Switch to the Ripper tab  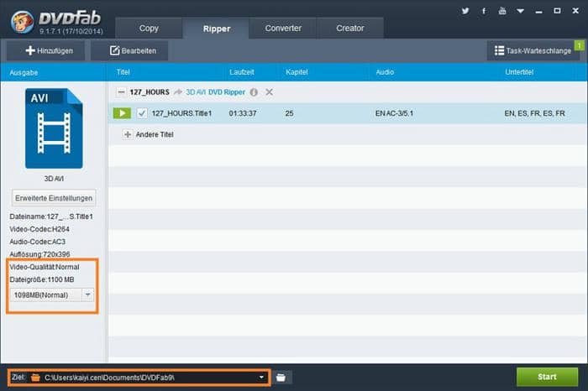[217, 29]
